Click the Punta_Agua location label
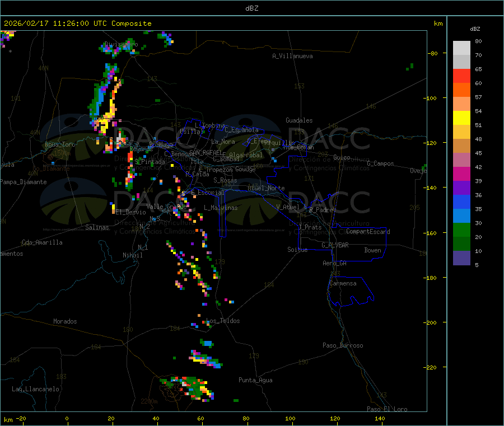Screen dimensions: 504x426 [x=255, y=380]
